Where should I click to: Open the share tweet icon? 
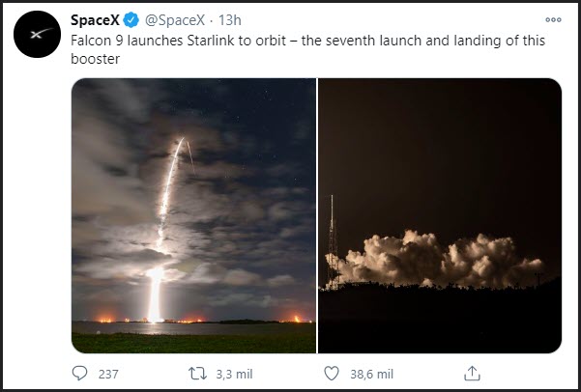tap(473, 372)
